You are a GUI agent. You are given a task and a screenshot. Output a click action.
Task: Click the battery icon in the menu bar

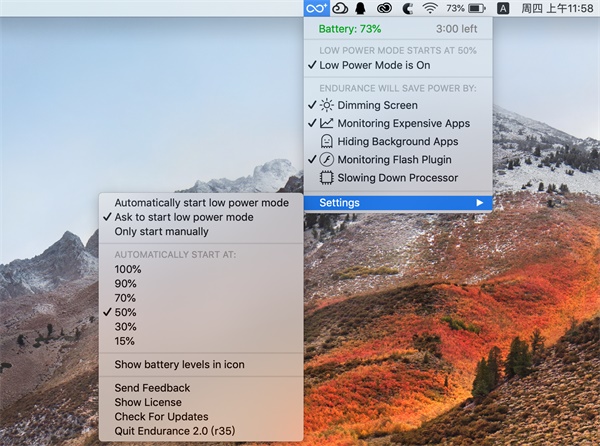pos(477,8)
